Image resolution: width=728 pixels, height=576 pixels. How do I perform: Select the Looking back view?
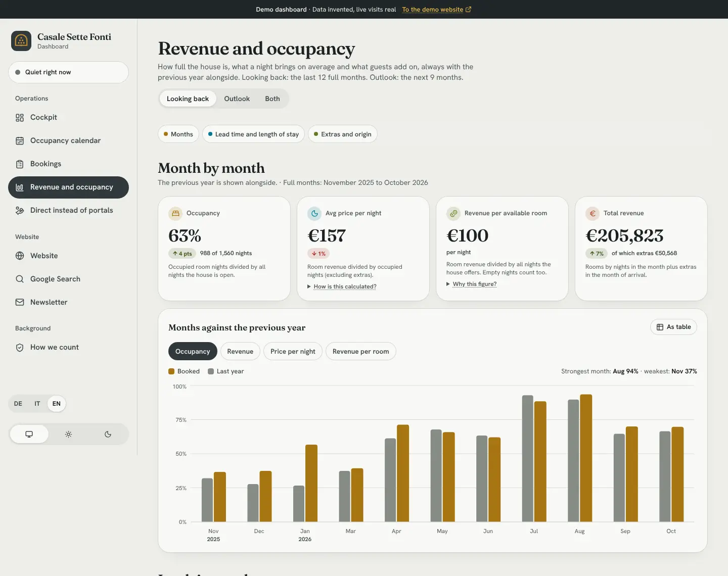188,99
